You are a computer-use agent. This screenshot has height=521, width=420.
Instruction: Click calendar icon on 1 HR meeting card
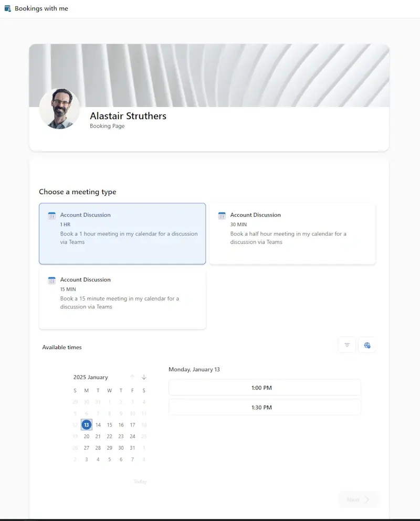pyautogui.click(x=51, y=216)
